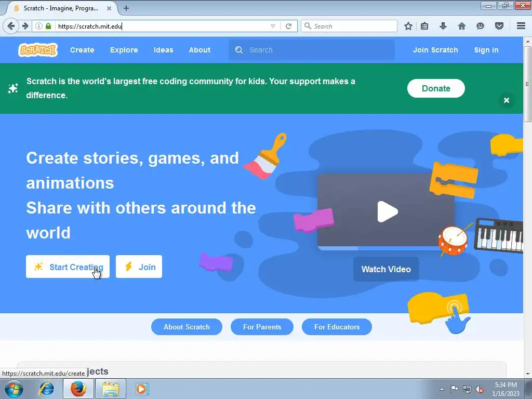Open the Pocket icon in toolbar
This screenshot has width=532, height=399.
499,26
